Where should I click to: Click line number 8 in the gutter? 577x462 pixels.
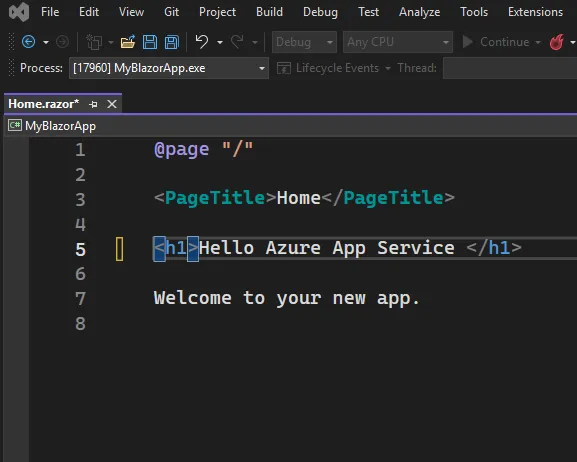(x=81, y=324)
